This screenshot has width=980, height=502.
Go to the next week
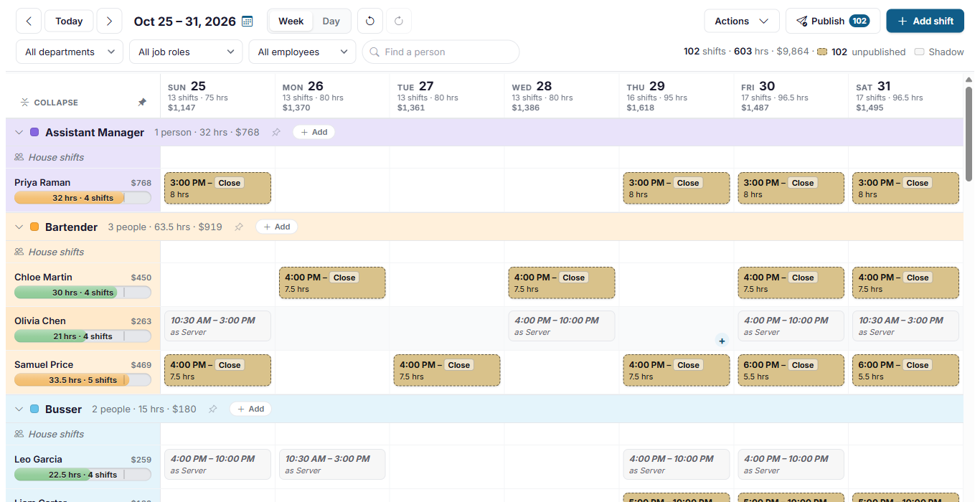tap(109, 21)
